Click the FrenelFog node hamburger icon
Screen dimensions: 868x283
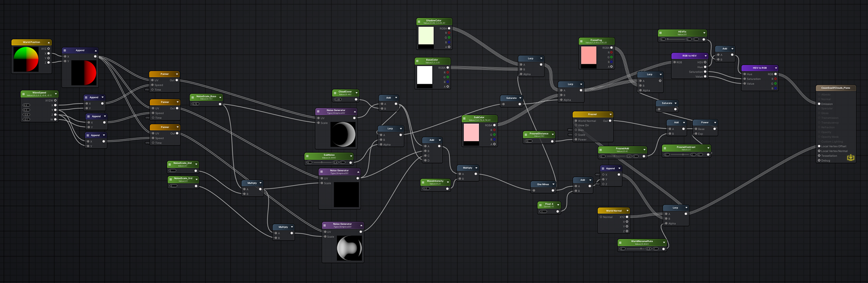click(x=582, y=41)
